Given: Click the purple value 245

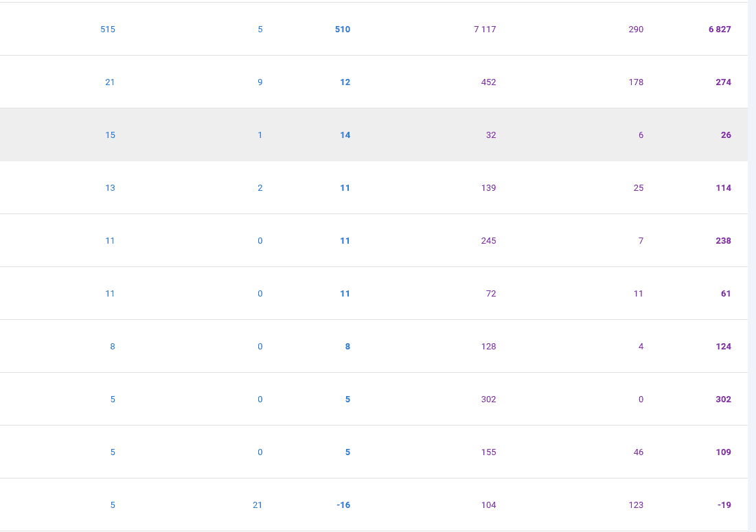Looking at the screenshot, I should click(488, 241).
